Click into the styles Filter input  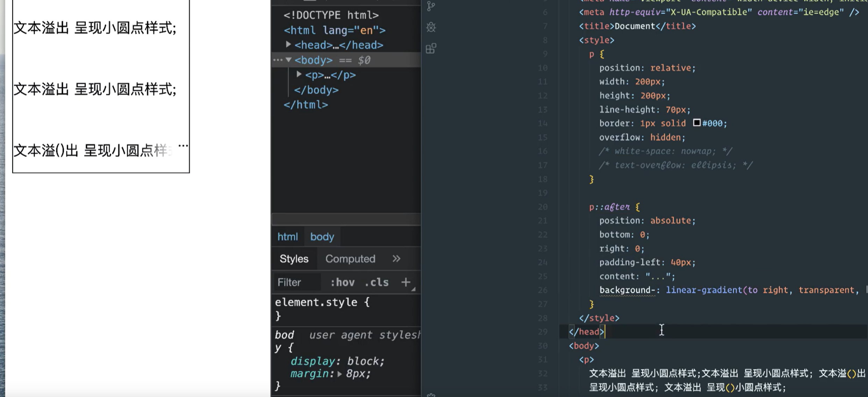(297, 282)
